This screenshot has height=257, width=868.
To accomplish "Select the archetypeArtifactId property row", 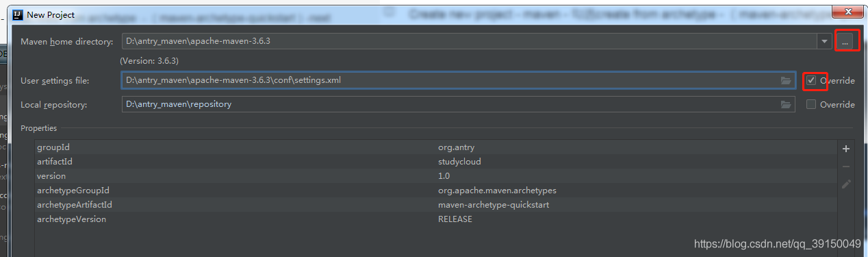I will 435,205.
